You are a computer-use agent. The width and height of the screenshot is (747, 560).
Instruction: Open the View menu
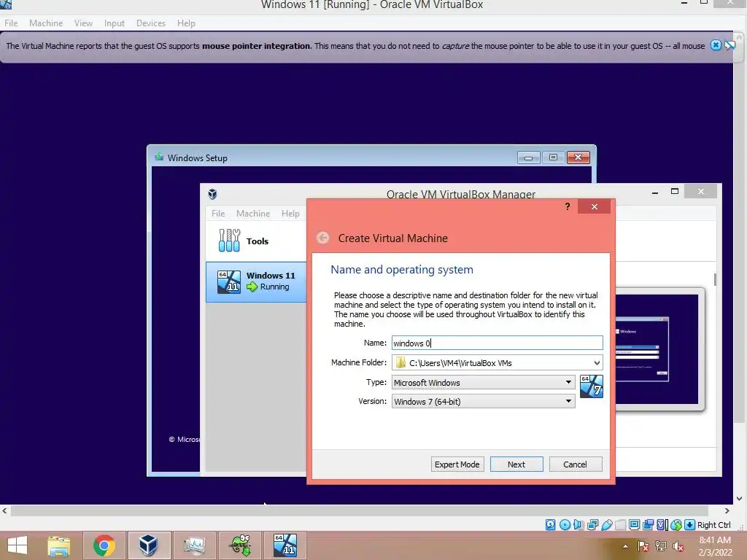tap(83, 23)
